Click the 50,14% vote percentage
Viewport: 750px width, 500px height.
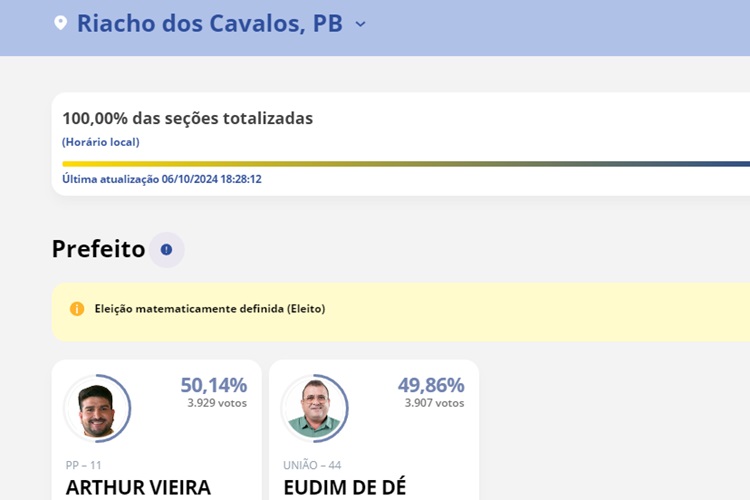tap(213, 385)
